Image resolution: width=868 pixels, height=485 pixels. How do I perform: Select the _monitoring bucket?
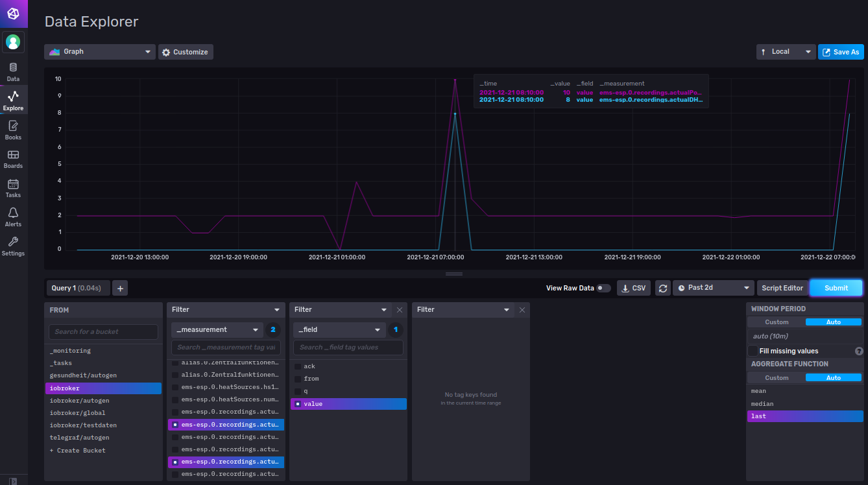pos(103,351)
